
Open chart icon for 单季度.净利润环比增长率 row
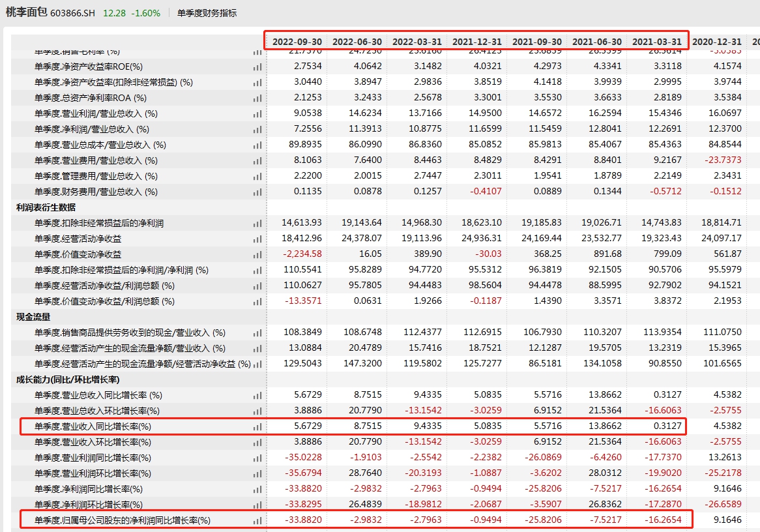[257, 505]
